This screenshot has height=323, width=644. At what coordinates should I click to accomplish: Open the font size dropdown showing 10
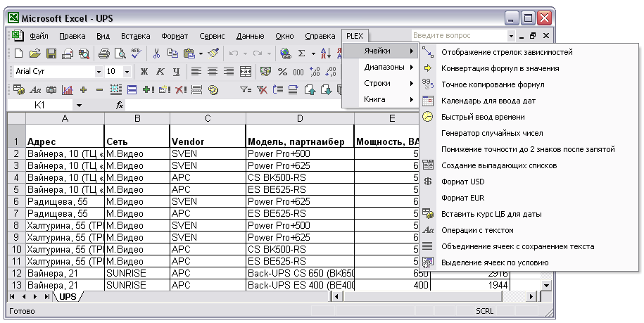tap(127, 72)
